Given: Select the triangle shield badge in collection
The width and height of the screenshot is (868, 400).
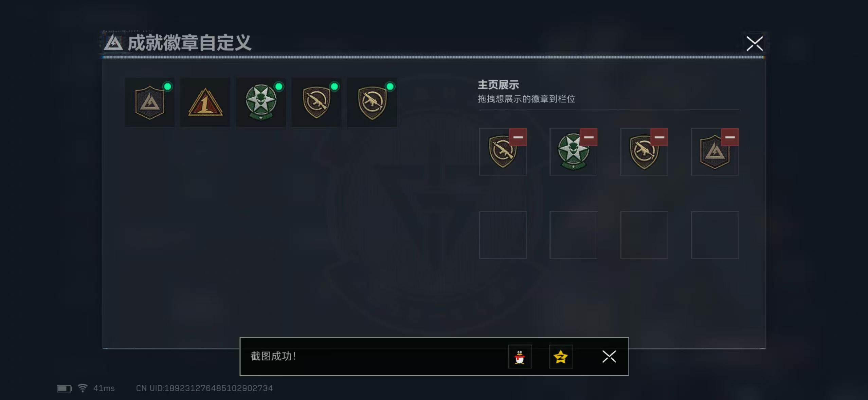Looking at the screenshot, I should (x=150, y=102).
